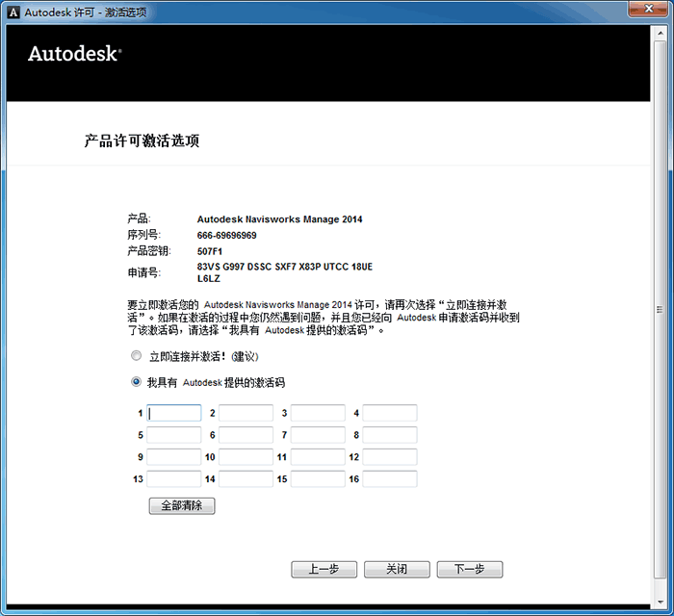The image size is (674, 616).
Task: Click the Autodesk icon in title bar
Action: click(13, 11)
